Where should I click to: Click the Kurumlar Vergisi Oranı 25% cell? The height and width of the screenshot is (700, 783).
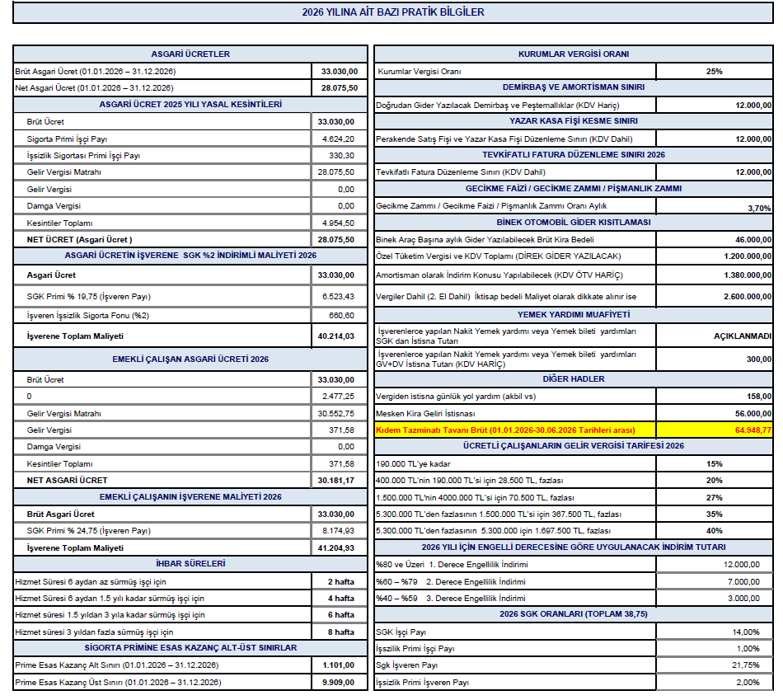pos(714,72)
